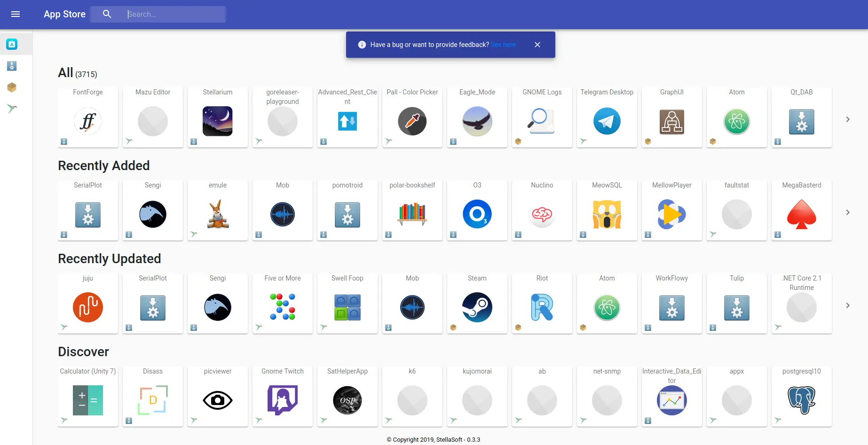The height and width of the screenshot is (445, 868).
Task: Open the hamburger navigation menu
Action: pos(16,14)
